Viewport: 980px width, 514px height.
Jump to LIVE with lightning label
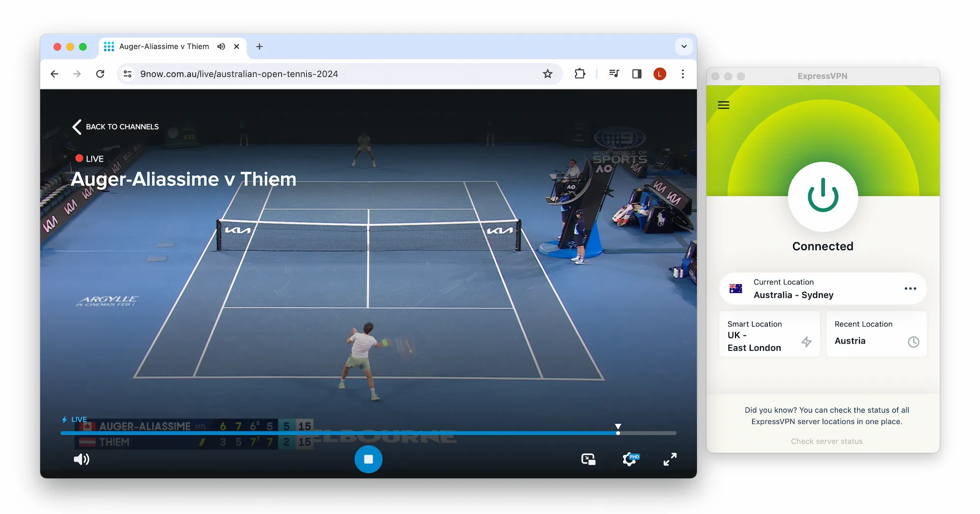click(x=74, y=420)
